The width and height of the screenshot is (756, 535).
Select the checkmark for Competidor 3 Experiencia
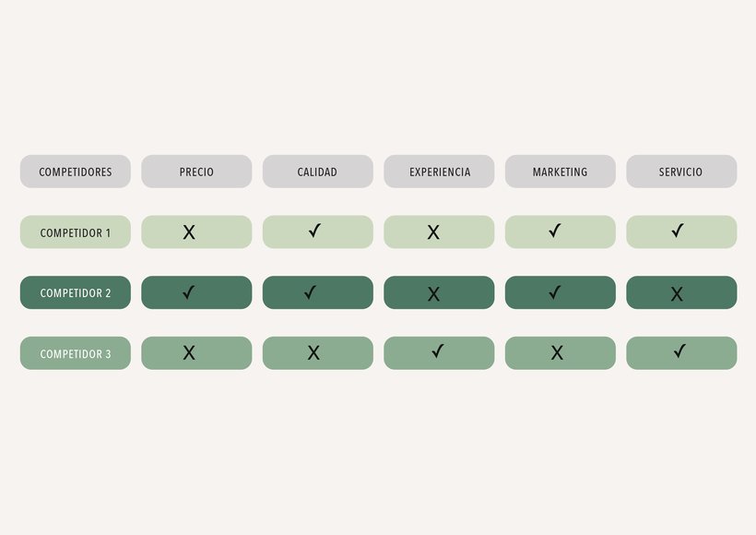pos(438,351)
